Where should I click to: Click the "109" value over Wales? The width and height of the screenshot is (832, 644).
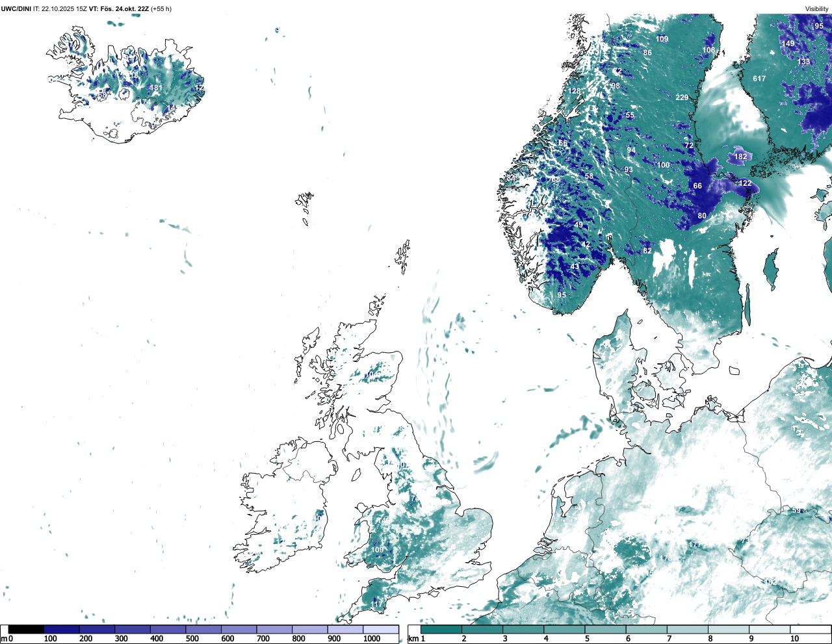(378, 550)
